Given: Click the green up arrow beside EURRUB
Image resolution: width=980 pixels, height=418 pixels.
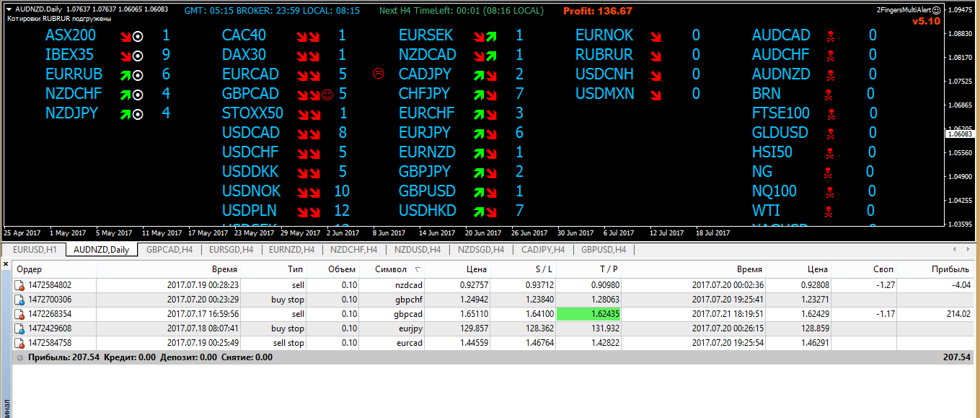Looking at the screenshot, I should (x=125, y=74).
